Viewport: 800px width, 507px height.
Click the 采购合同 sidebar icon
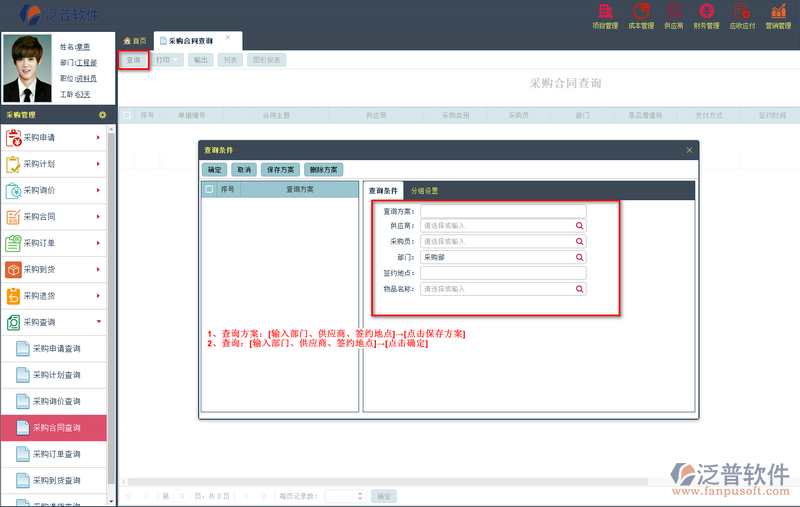[13, 217]
